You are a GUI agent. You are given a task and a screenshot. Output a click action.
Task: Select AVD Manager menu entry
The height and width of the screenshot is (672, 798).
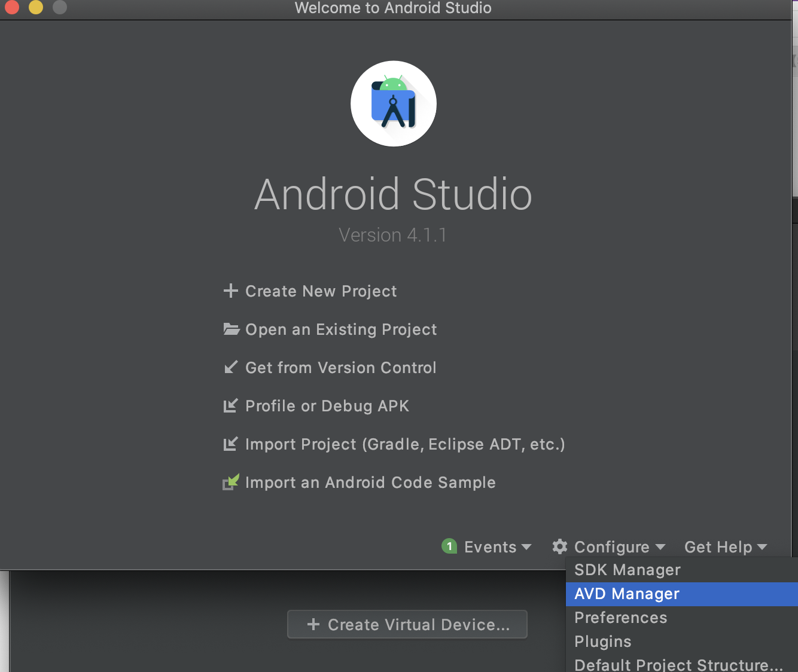682,594
